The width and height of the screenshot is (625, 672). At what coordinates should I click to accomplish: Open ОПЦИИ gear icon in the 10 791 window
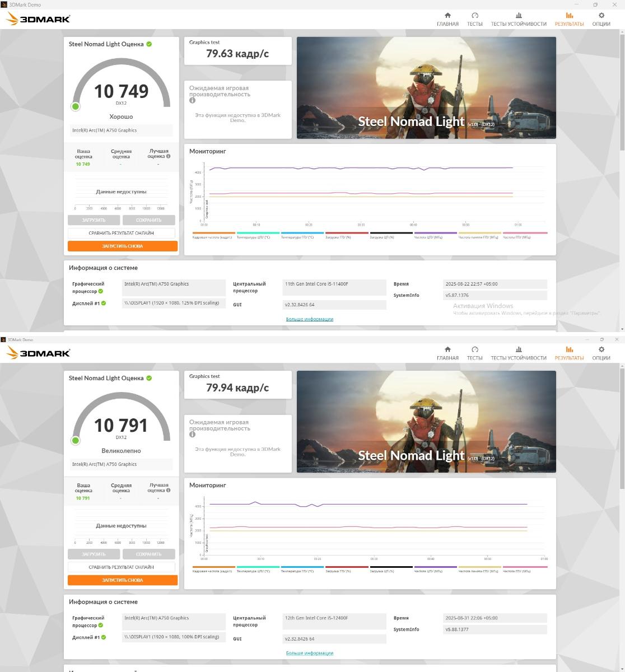pos(601,349)
